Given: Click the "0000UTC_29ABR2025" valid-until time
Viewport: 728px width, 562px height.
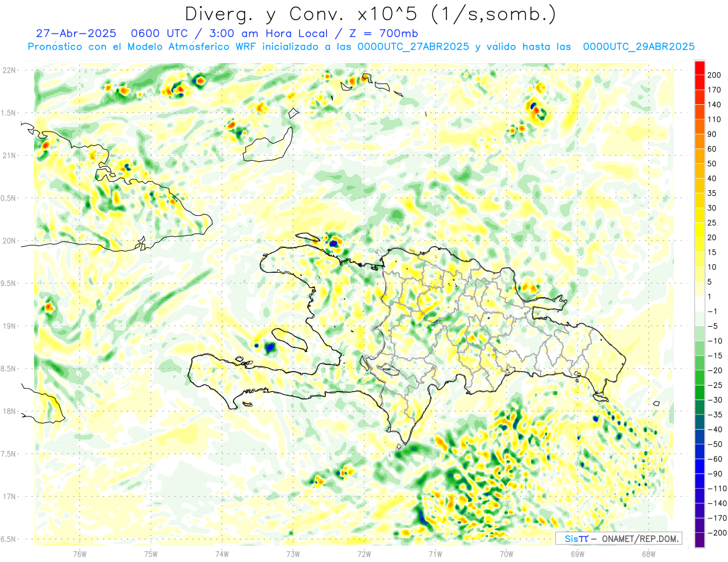Looking at the screenshot, I should click(x=638, y=47).
